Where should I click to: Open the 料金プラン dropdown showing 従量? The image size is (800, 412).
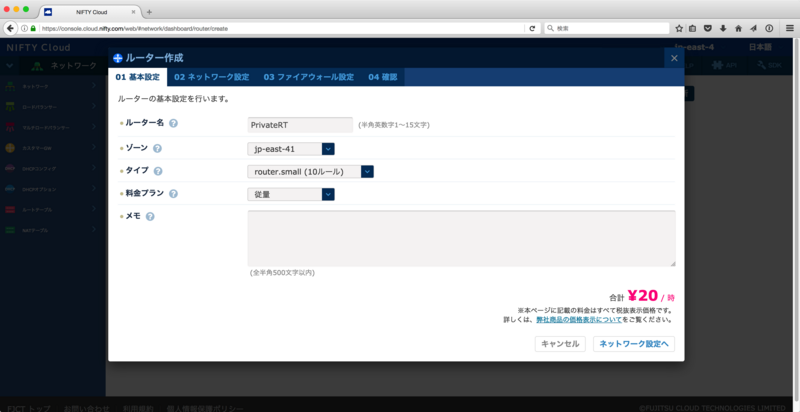click(x=291, y=194)
